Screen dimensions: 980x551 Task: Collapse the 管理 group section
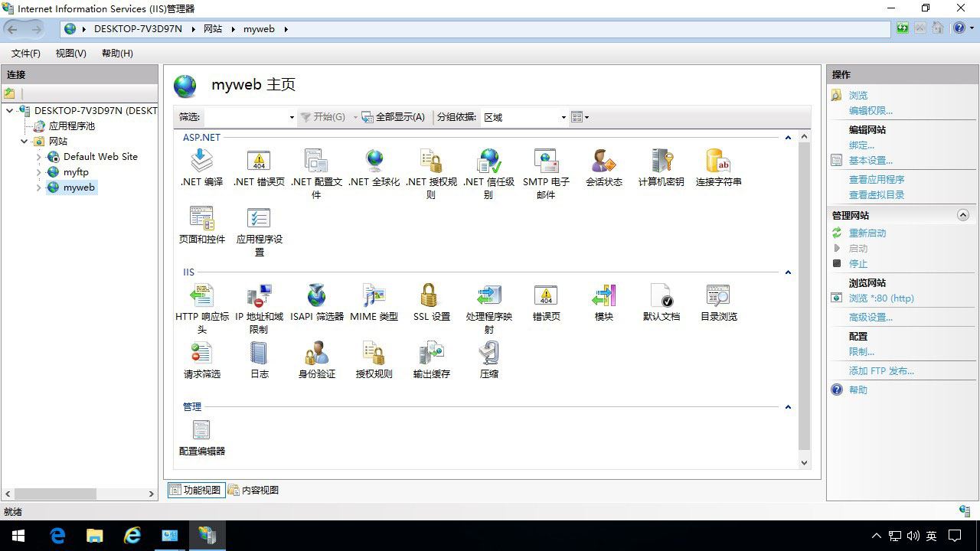[x=788, y=407]
